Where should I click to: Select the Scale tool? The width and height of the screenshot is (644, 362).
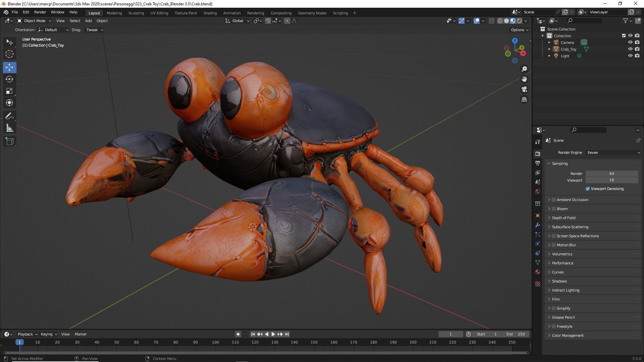9,91
